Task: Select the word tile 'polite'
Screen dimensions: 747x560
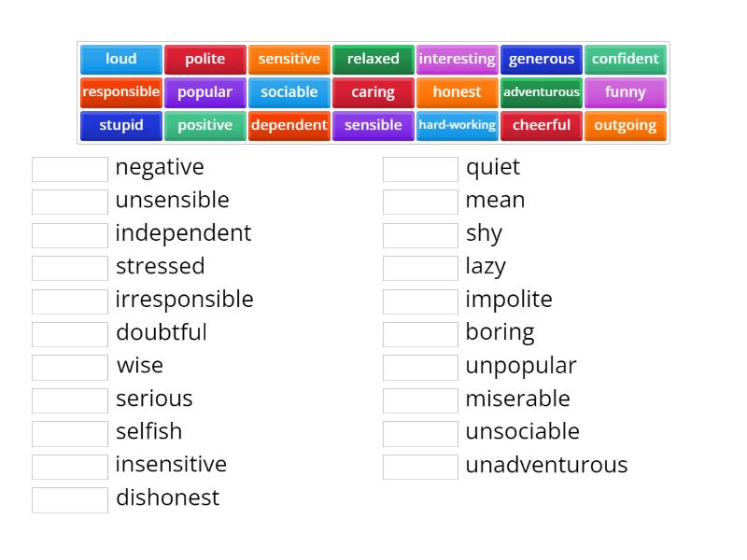Action: tap(204, 59)
